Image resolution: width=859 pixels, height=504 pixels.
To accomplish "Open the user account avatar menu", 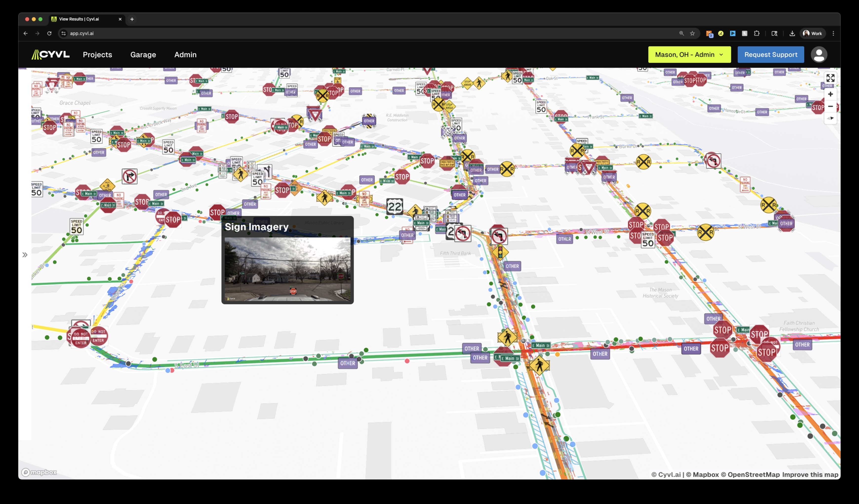I will [x=819, y=55].
